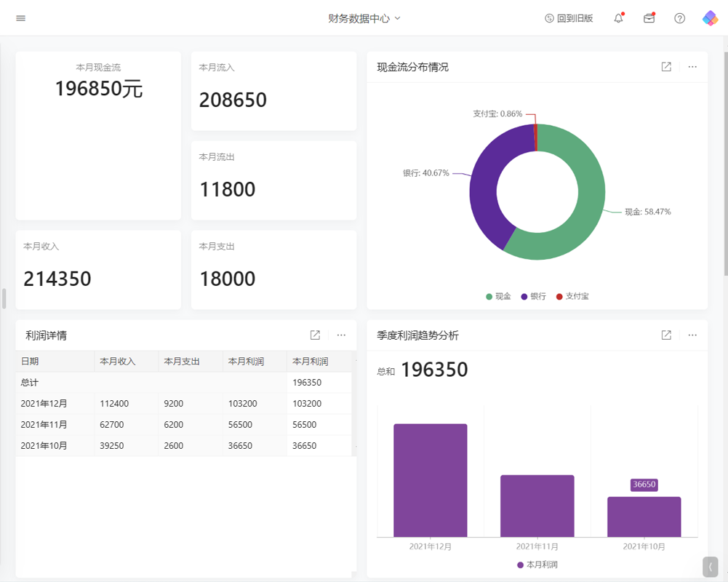The image size is (728, 582).
Task: Toggle the 本月利润 legend under bar chart
Action: click(538, 564)
